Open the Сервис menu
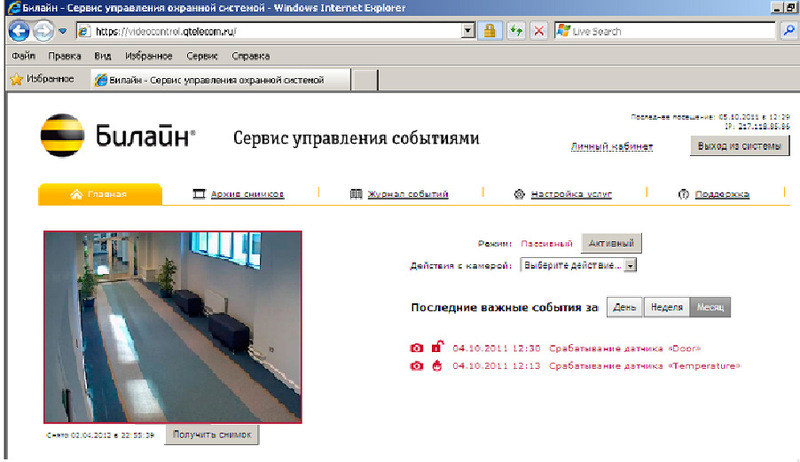Viewport: 800px width, 462px height. click(202, 56)
